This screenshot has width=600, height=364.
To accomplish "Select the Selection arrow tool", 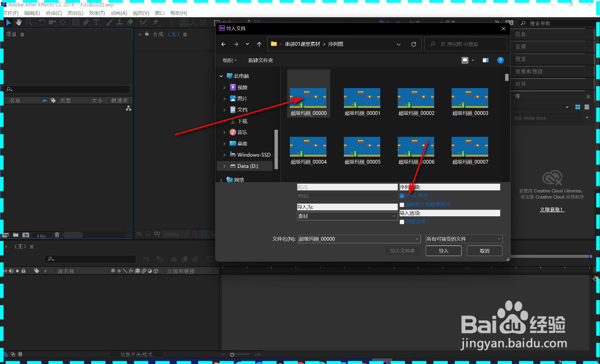I will pyautogui.click(x=9, y=22).
